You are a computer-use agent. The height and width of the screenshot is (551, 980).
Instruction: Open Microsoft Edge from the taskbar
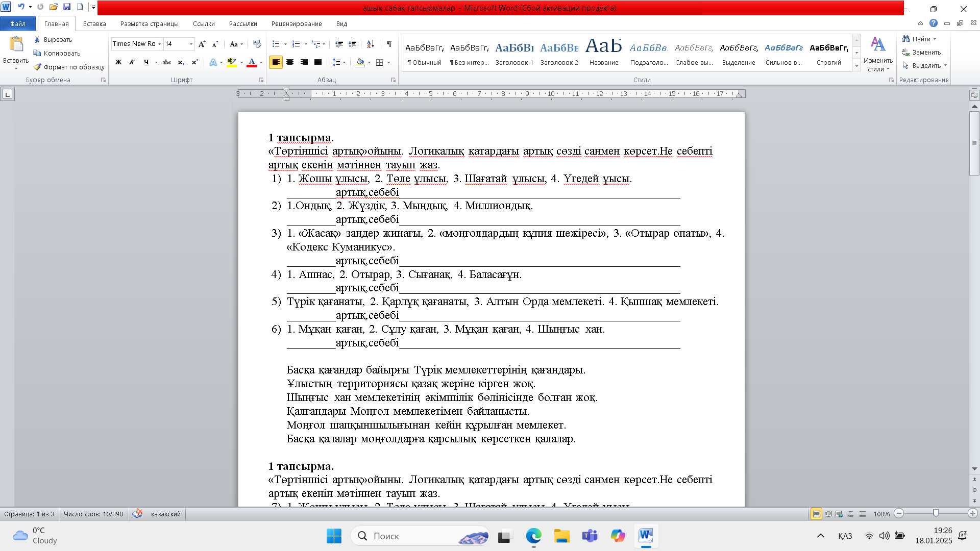point(533,536)
